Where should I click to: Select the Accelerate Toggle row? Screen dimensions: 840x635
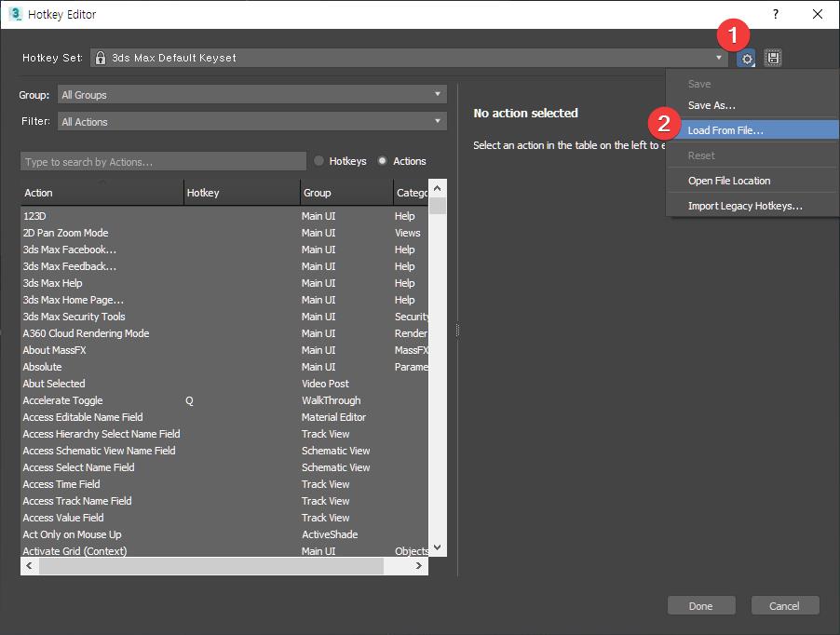pos(224,400)
